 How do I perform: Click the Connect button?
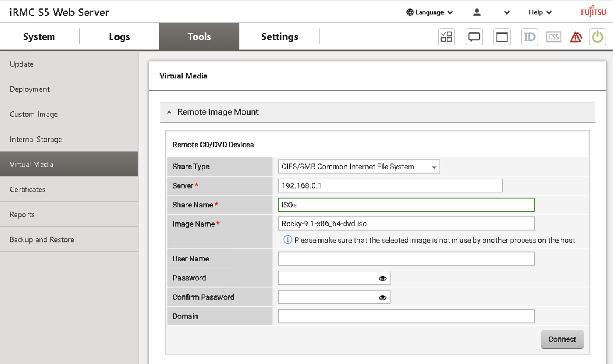click(x=562, y=339)
